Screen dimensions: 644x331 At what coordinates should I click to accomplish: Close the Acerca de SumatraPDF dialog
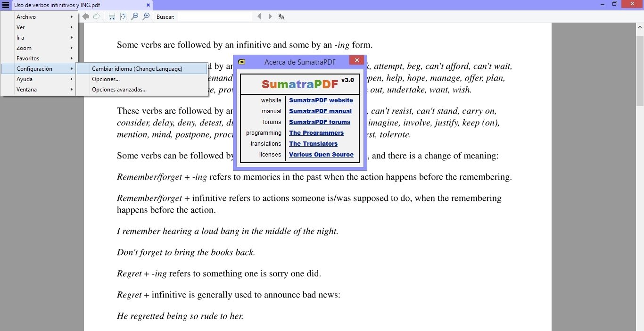click(356, 60)
